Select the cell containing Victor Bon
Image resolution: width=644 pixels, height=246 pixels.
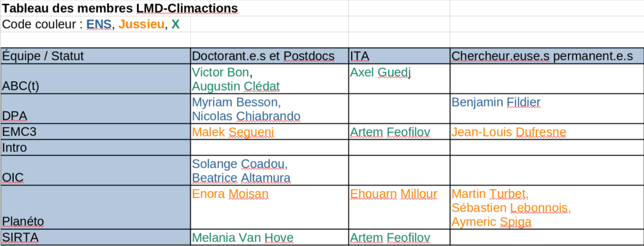(x=269, y=79)
